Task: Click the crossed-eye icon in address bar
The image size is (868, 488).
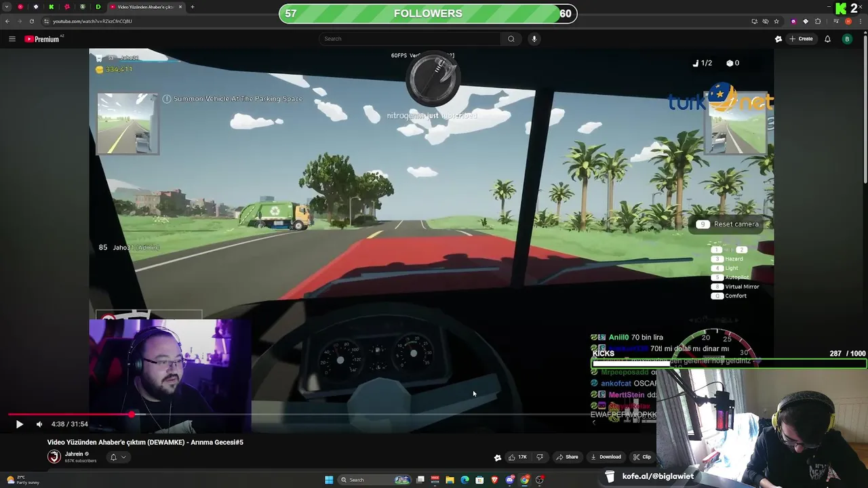Action: [766, 21]
